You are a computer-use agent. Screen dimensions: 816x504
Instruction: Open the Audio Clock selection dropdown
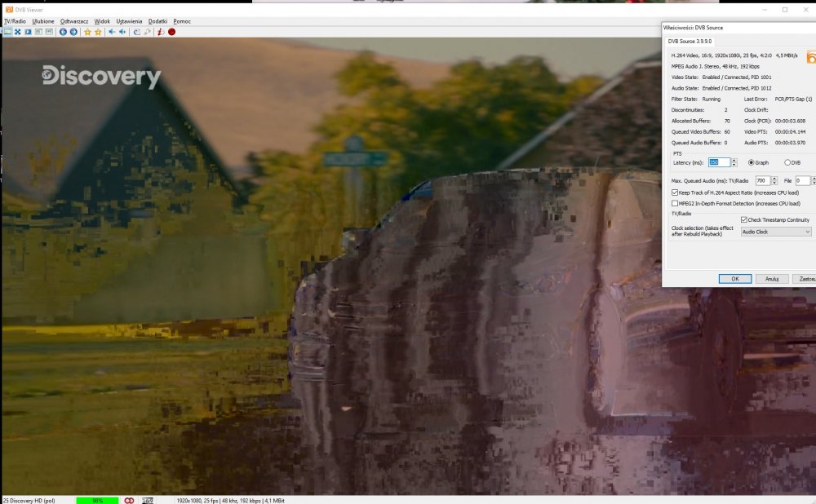(775, 232)
